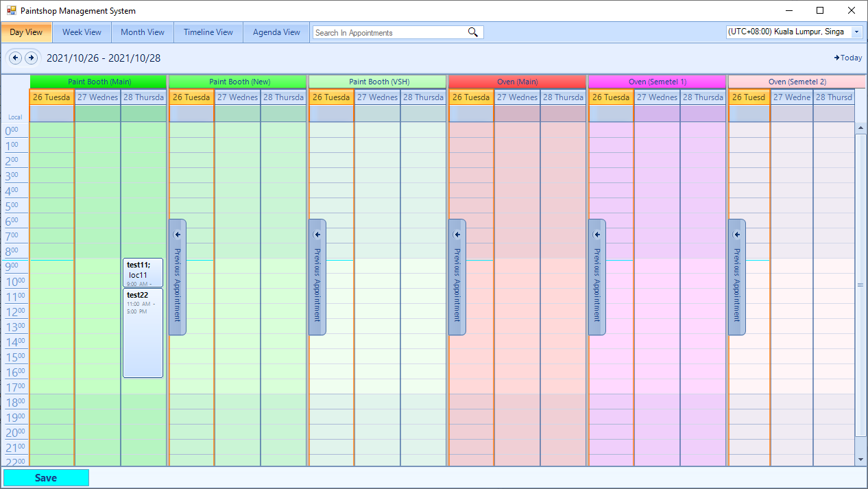Click the Search In Appointments field
The height and width of the screenshot is (489, 868).
click(398, 32)
